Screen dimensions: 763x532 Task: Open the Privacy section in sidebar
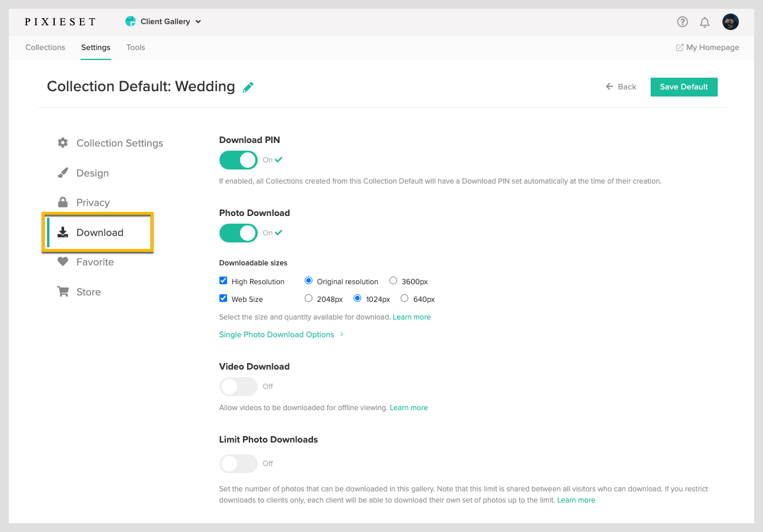click(x=84, y=202)
